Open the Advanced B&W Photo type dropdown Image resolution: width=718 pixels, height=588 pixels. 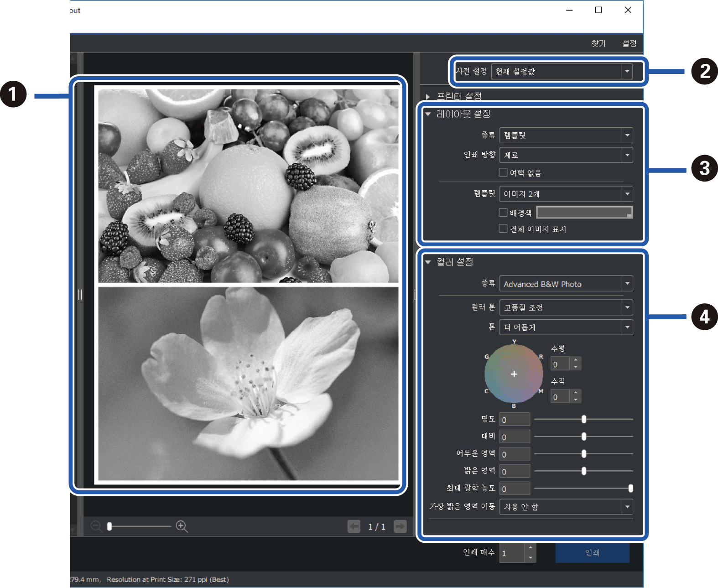(x=627, y=284)
